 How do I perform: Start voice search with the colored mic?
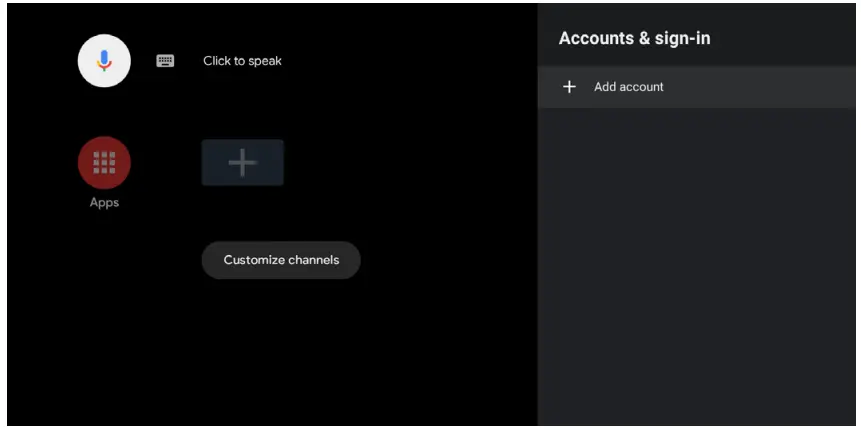(x=104, y=60)
